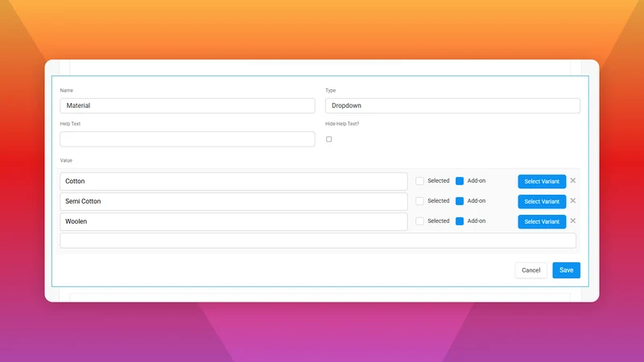Open the Type dropdown showing Dropdown

pos(452,105)
